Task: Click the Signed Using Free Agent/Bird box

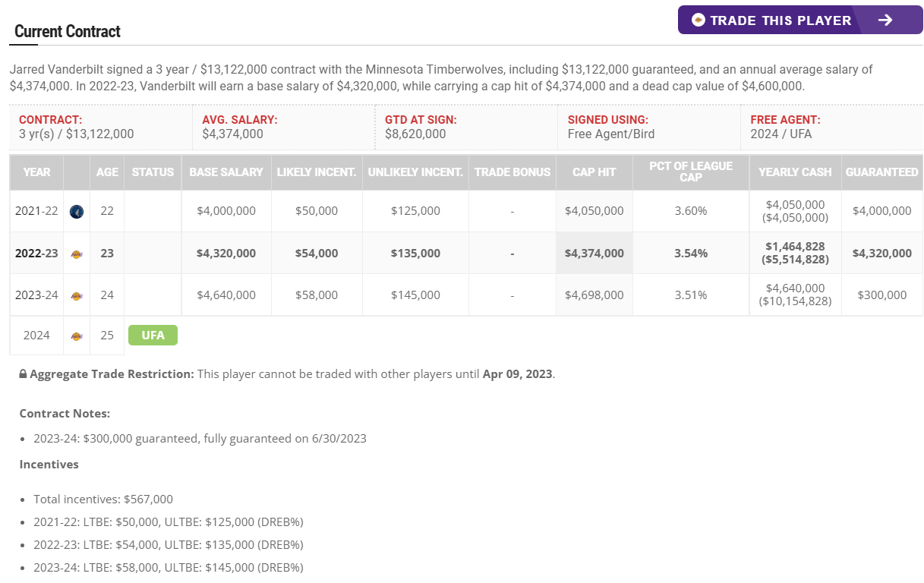Action: click(x=648, y=127)
